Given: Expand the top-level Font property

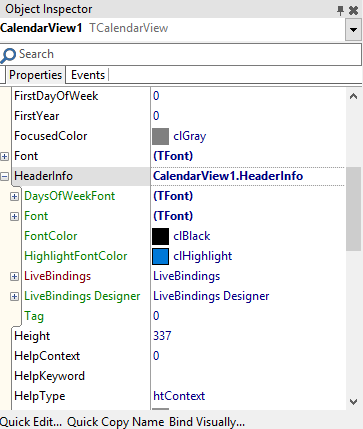Looking at the screenshot, I should click(5, 156).
